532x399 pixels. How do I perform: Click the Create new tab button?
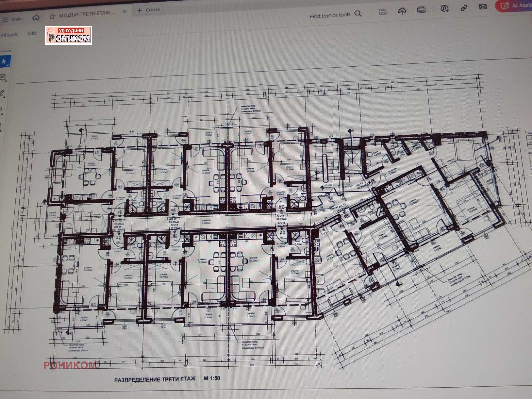(x=149, y=10)
